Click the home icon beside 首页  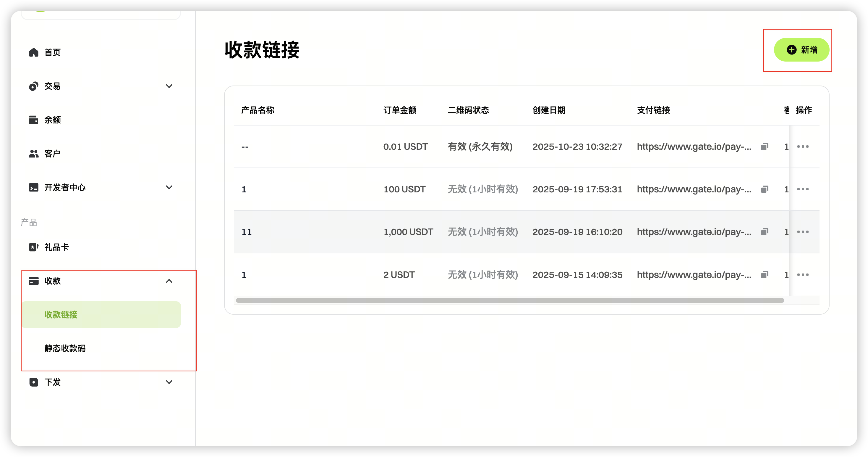click(x=33, y=52)
